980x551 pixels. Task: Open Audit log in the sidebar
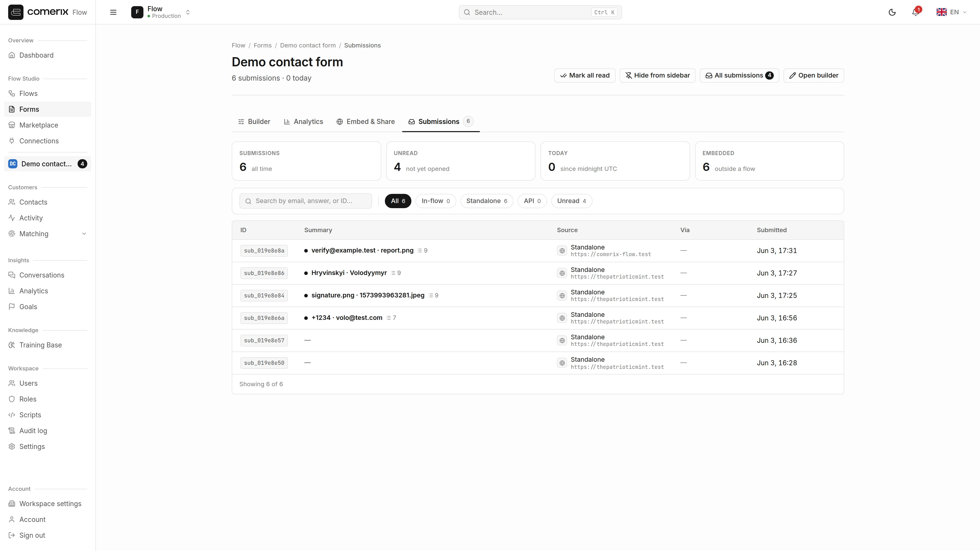[x=47, y=431]
